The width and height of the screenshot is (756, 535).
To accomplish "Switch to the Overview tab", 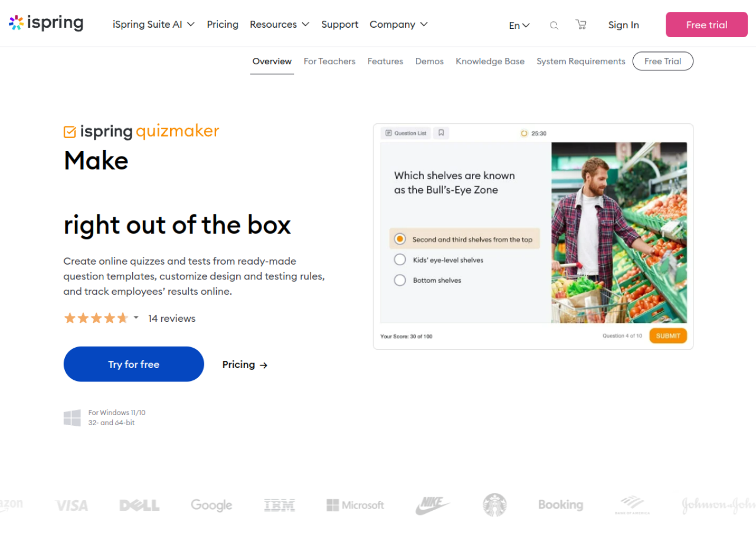I will [272, 61].
